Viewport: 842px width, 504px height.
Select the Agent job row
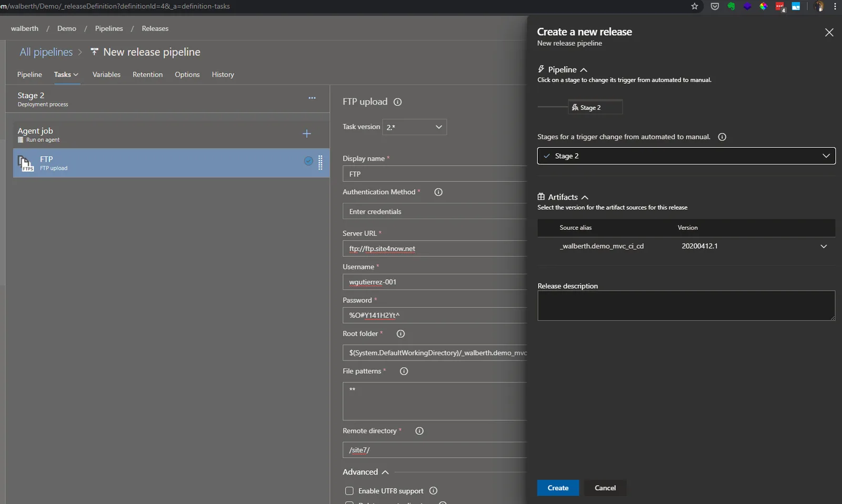(x=171, y=135)
